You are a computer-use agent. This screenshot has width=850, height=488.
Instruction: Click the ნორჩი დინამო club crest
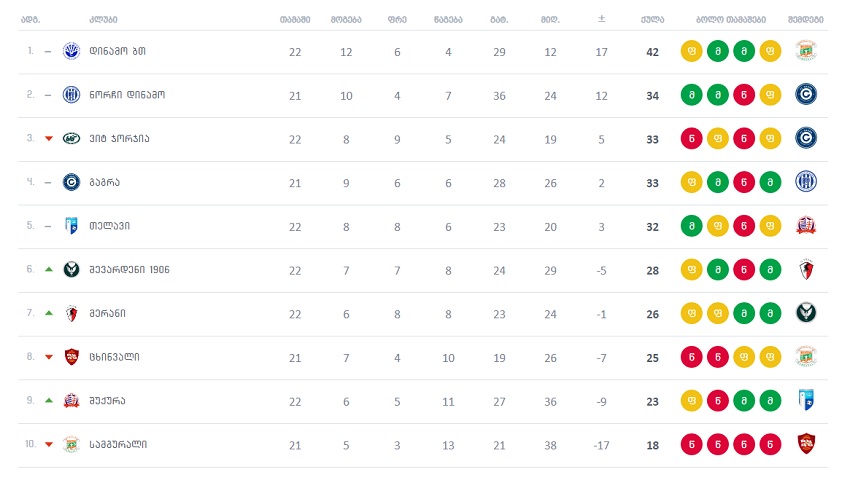point(71,94)
